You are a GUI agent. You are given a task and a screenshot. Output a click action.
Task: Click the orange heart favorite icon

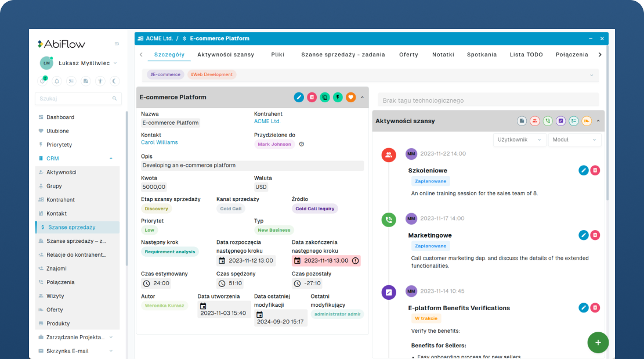[350, 97]
